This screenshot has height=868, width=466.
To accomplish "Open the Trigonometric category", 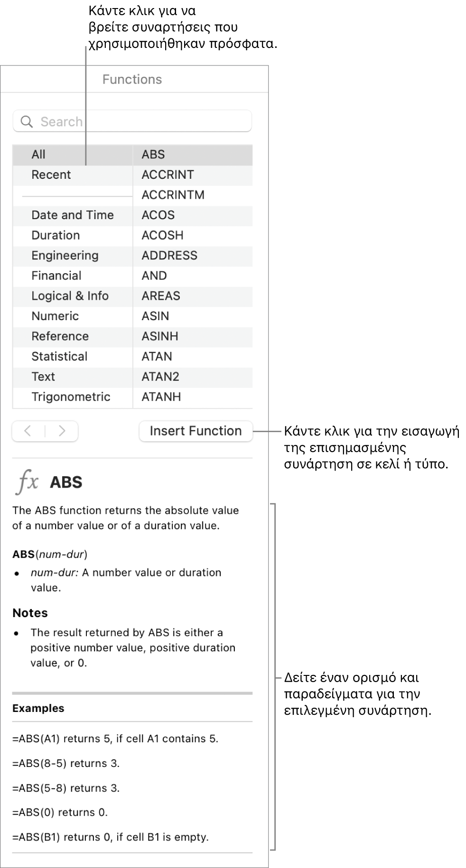I will 71,397.
